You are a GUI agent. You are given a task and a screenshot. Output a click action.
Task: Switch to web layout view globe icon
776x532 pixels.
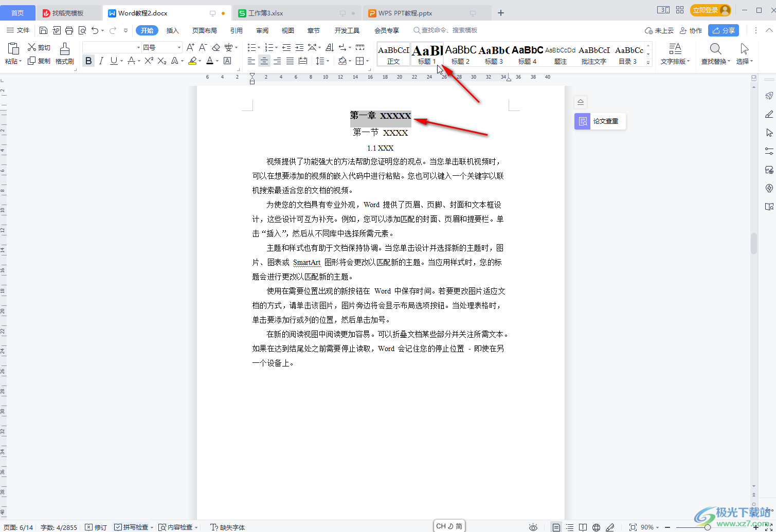click(596, 527)
